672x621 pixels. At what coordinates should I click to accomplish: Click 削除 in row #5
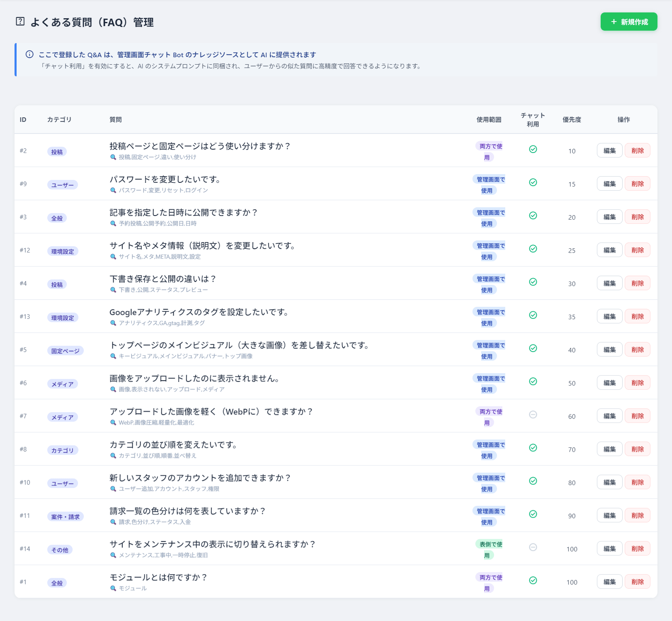[x=638, y=349]
